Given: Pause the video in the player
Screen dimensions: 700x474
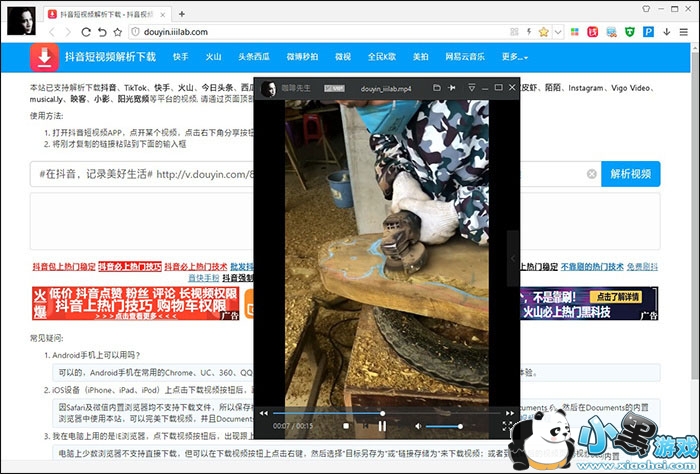Looking at the screenshot, I should pos(383,426).
